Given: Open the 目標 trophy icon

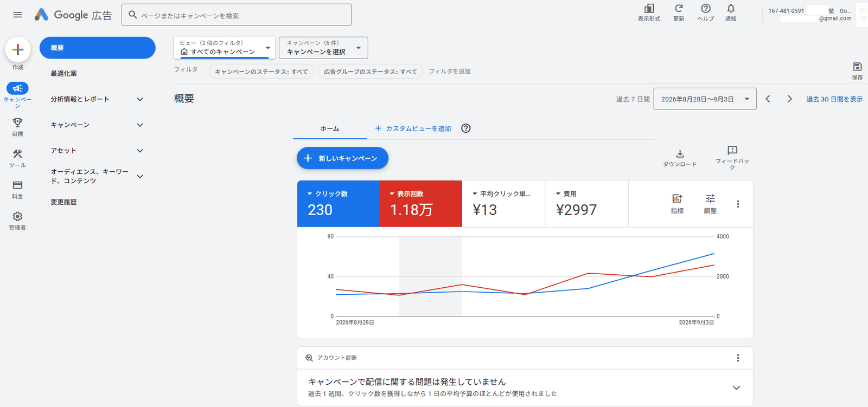Looking at the screenshot, I should click(17, 122).
